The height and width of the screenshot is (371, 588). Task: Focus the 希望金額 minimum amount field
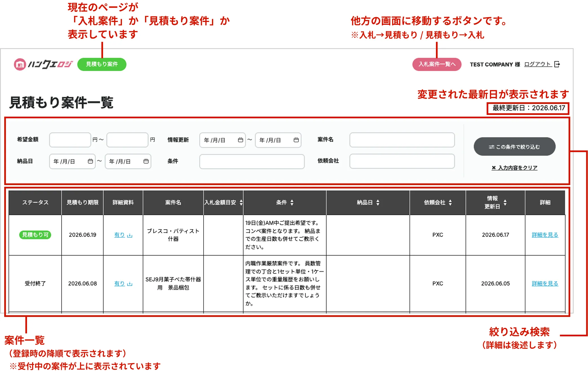click(x=70, y=140)
